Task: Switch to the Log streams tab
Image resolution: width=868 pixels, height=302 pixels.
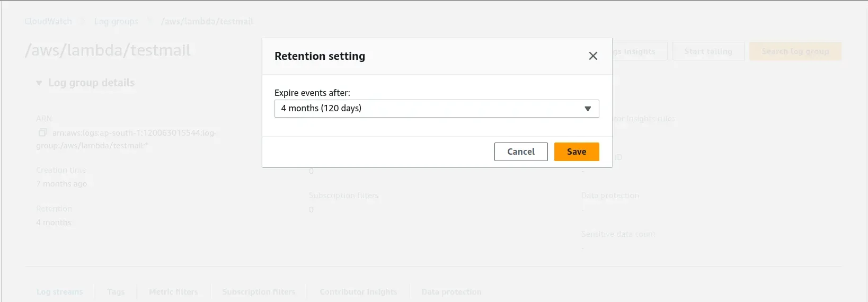Action: pyautogui.click(x=59, y=292)
